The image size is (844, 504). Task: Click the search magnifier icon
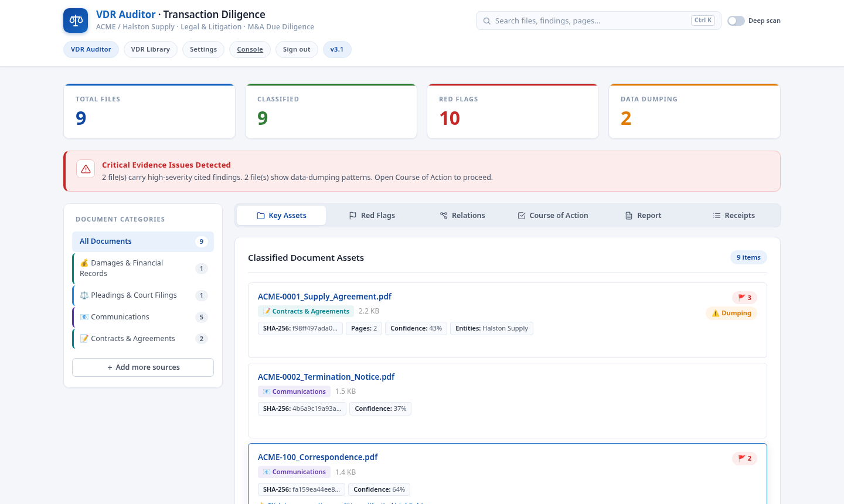pyautogui.click(x=486, y=21)
